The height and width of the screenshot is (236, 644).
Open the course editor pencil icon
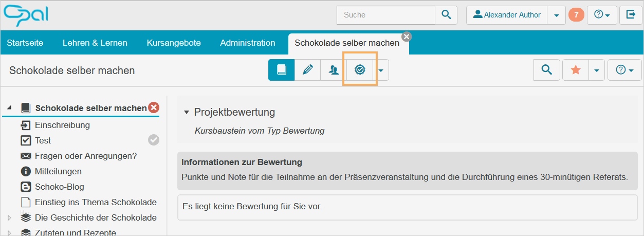pos(308,70)
